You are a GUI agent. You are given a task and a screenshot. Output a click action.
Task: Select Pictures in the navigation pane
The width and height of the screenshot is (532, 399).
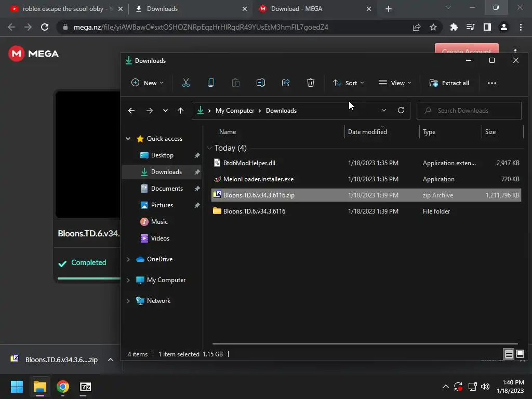coord(162,205)
